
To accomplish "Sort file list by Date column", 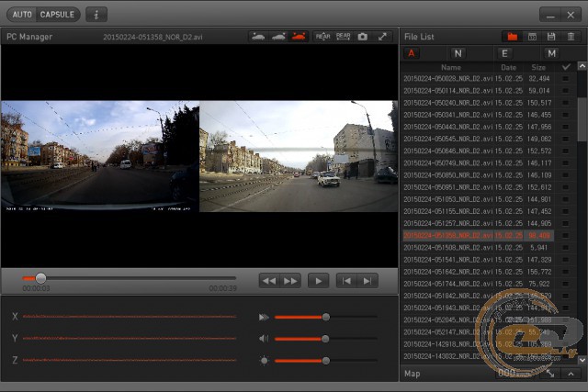I will 508,67.
